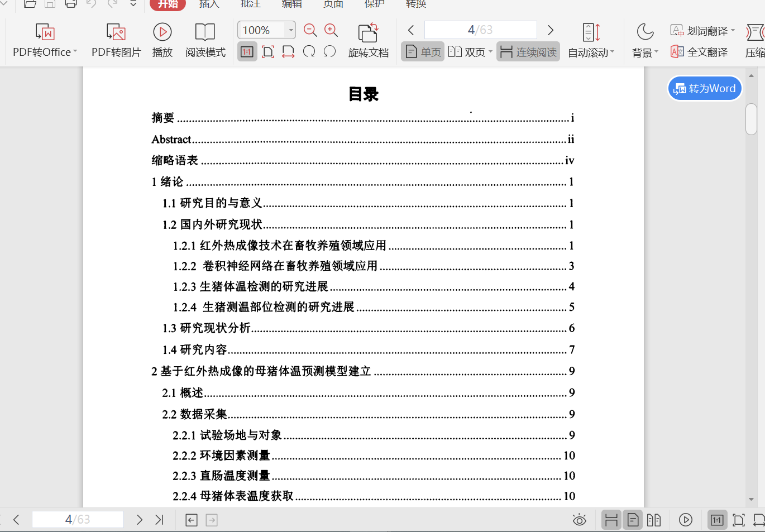Print the document with printer icon
This screenshot has height=532, width=765.
pos(71,4)
